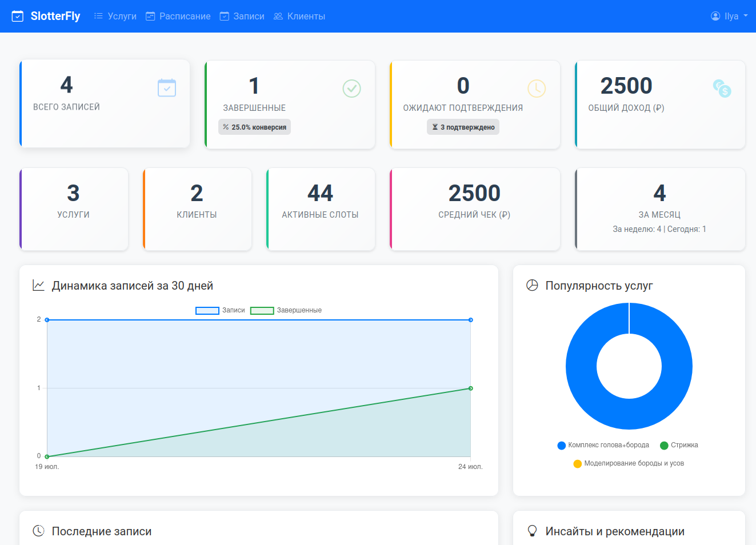The image size is (756, 545).
Task: Click the 3 подтверждено badge
Action: pos(463,127)
